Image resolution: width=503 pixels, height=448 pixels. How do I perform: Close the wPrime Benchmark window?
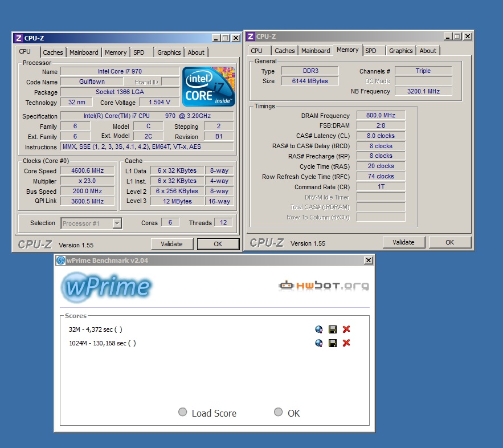pyautogui.click(x=368, y=260)
